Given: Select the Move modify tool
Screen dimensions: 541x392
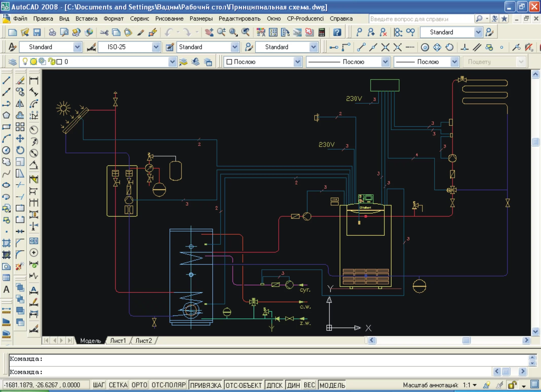Looking at the screenshot, I should coord(20,139).
